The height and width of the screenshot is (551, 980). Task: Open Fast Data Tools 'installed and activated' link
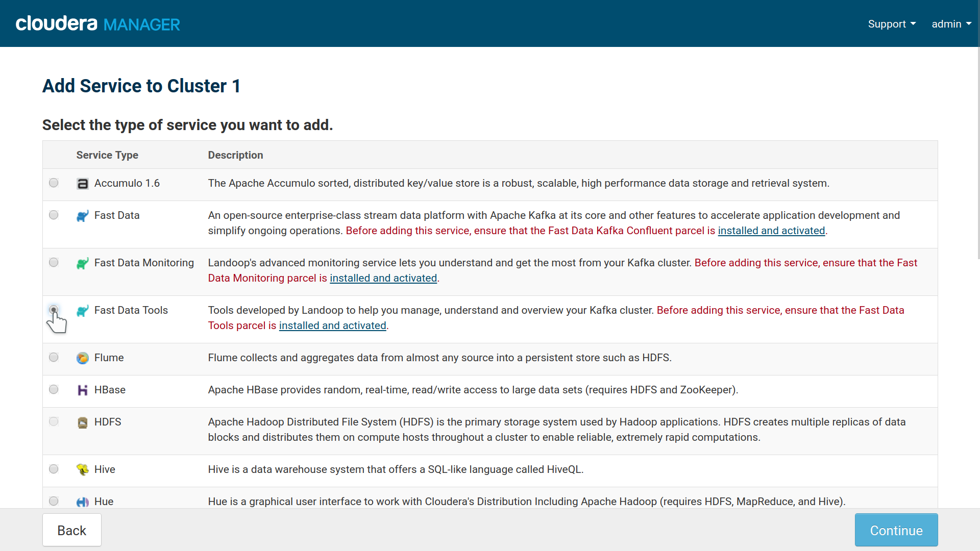(x=332, y=325)
